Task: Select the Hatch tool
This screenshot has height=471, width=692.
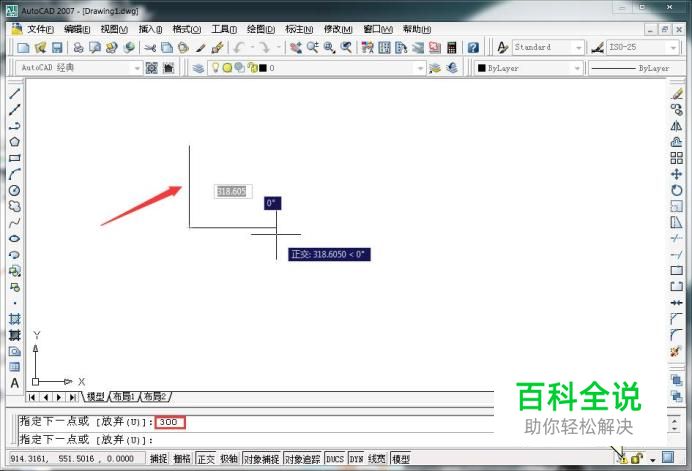Action: 15,319
